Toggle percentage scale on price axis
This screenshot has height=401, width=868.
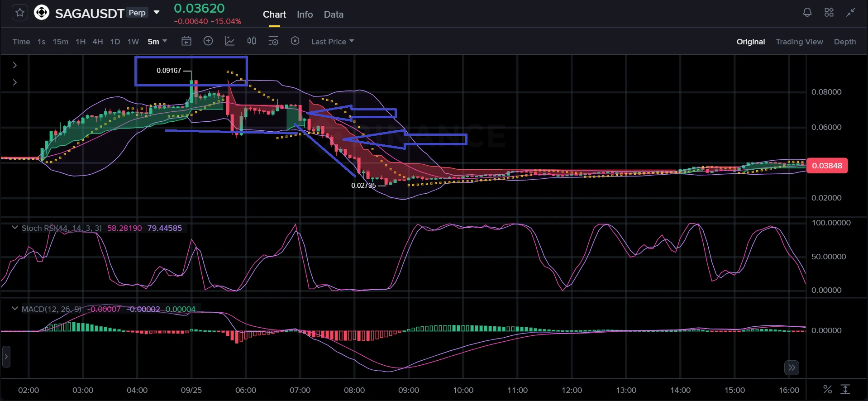[827, 389]
